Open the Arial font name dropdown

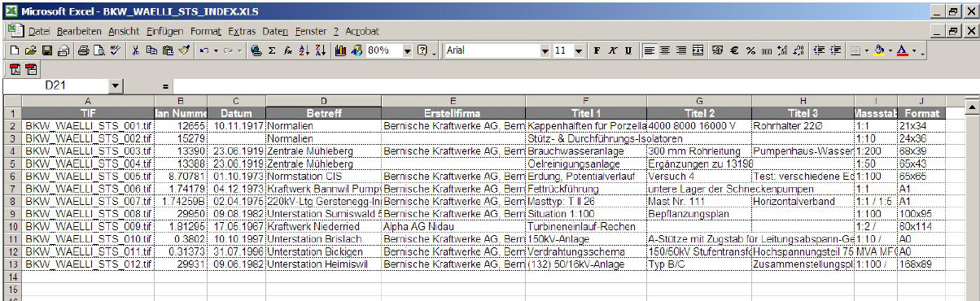[x=545, y=50]
